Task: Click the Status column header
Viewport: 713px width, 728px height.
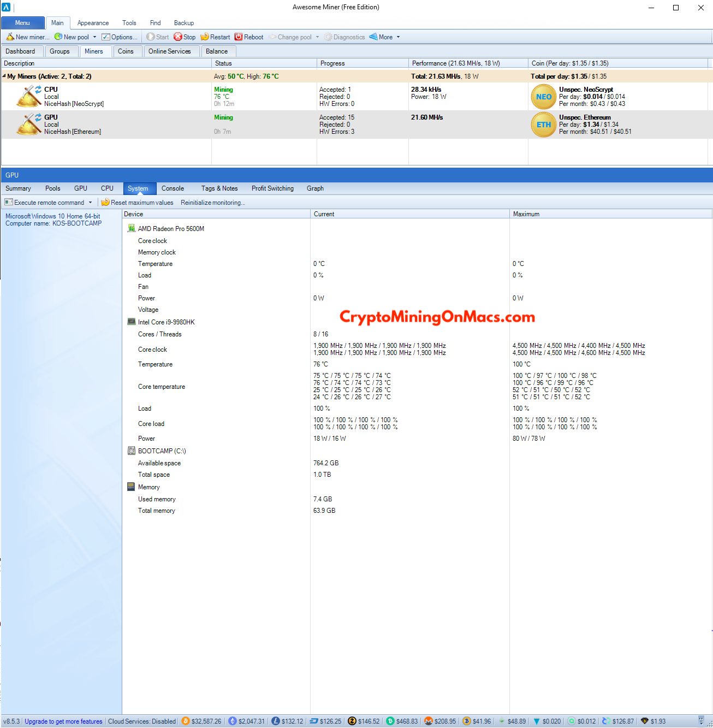Action: pos(264,63)
